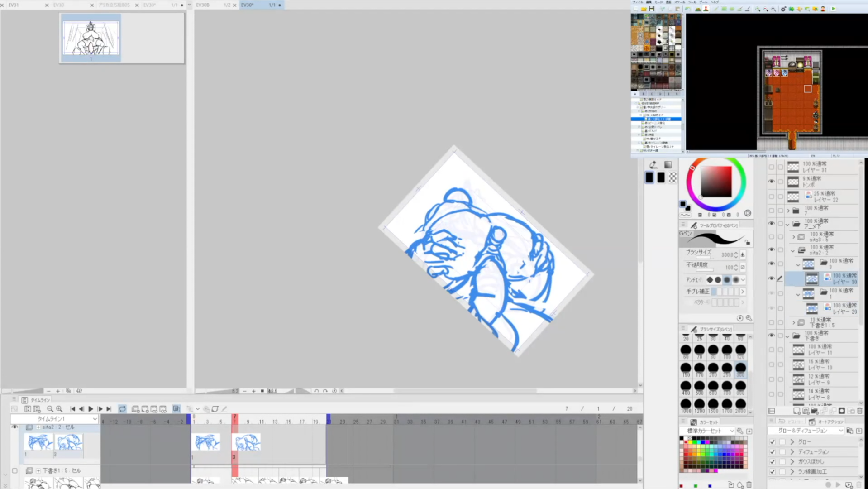Create a new layer folder
The image size is (868, 489).
(814, 411)
